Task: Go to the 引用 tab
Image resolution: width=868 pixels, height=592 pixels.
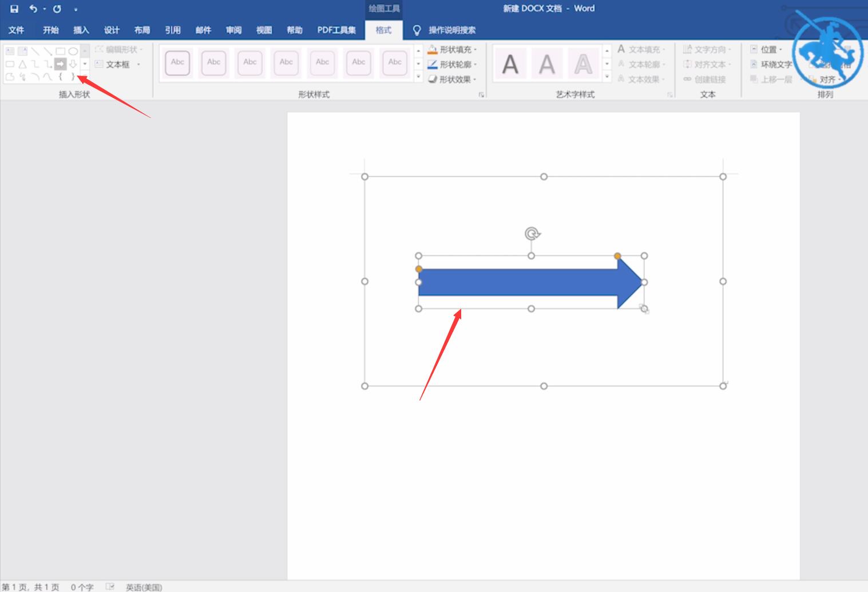Action: tap(173, 30)
